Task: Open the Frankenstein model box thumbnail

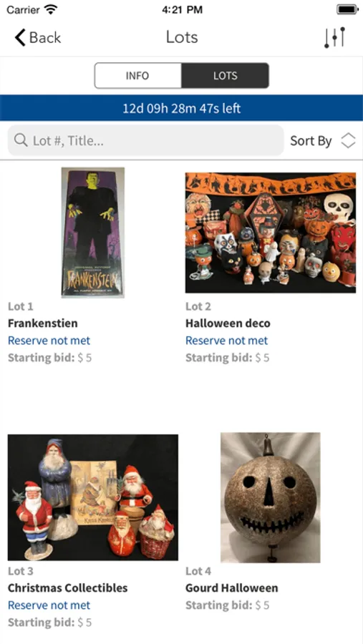Action: 93,232
